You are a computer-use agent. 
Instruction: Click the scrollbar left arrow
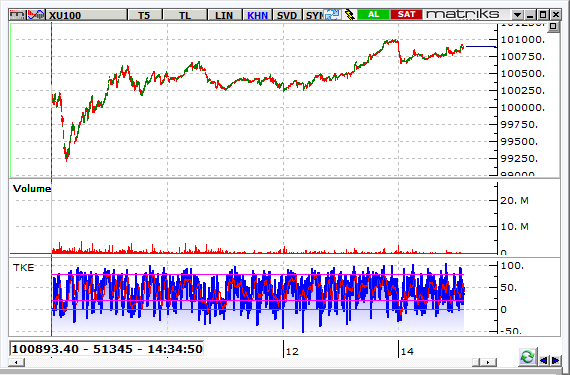16,362
